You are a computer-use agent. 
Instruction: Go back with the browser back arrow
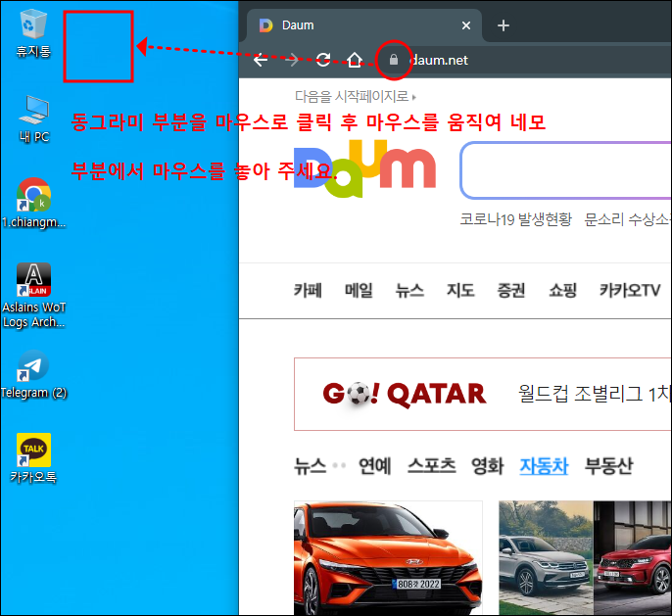point(261,60)
